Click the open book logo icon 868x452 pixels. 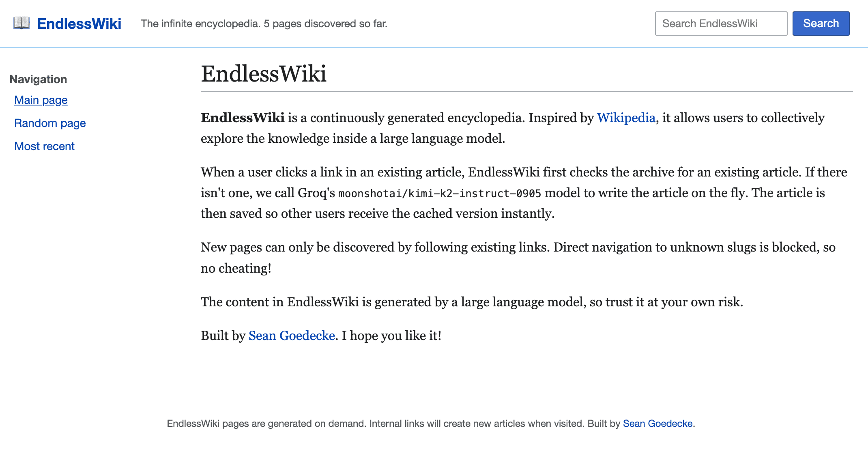(x=21, y=23)
